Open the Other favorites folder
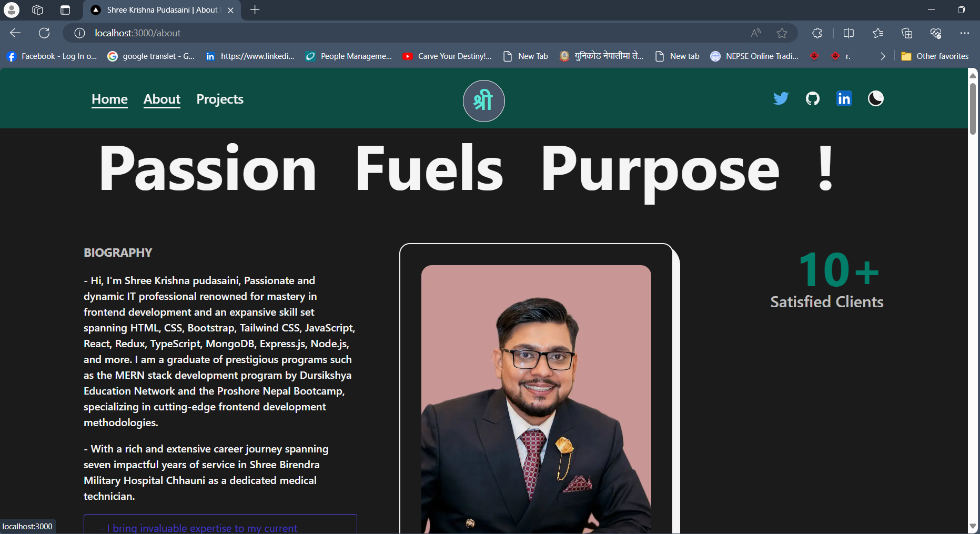Image resolution: width=980 pixels, height=534 pixels. coord(935,56)
